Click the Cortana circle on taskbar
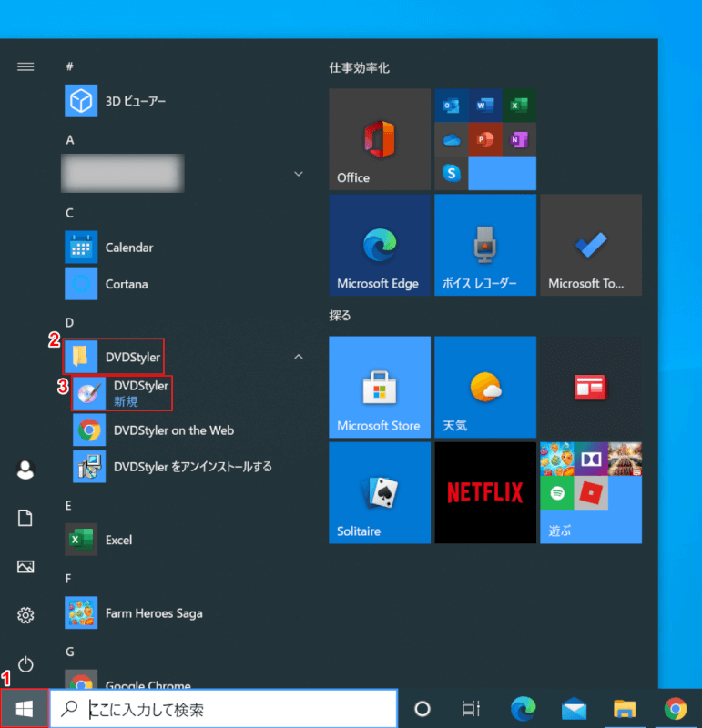This screenshot has height=728, width=702. click(x=422, y=709)
